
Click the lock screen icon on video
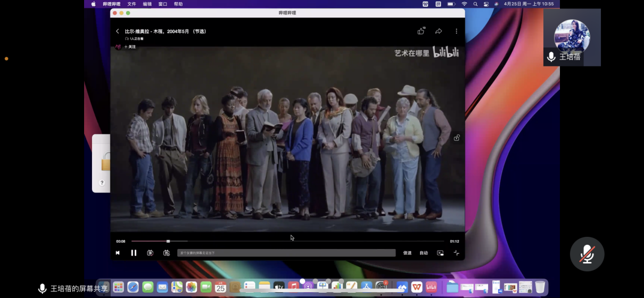click(x=456, y=138)
